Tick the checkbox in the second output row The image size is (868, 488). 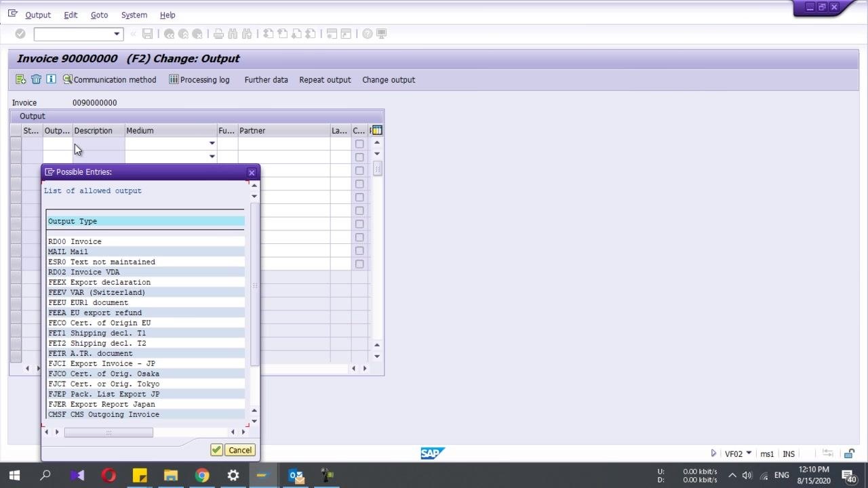pyautogui.click(x=359, y=157)
